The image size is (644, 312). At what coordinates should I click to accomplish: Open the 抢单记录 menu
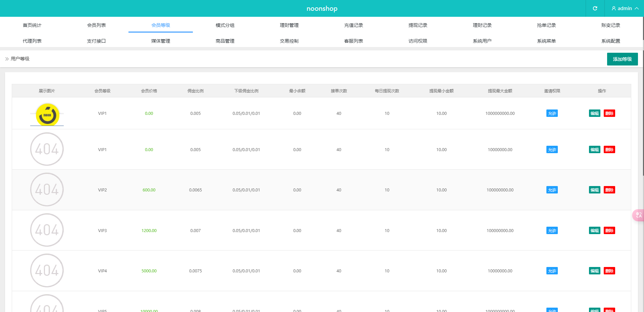pos(546,25)
